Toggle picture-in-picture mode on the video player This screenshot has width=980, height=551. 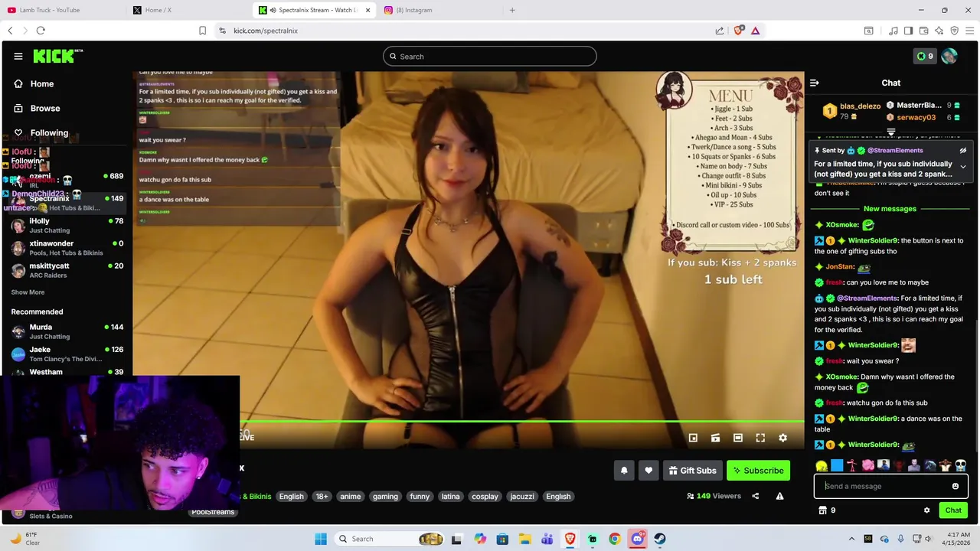point(693,438)
